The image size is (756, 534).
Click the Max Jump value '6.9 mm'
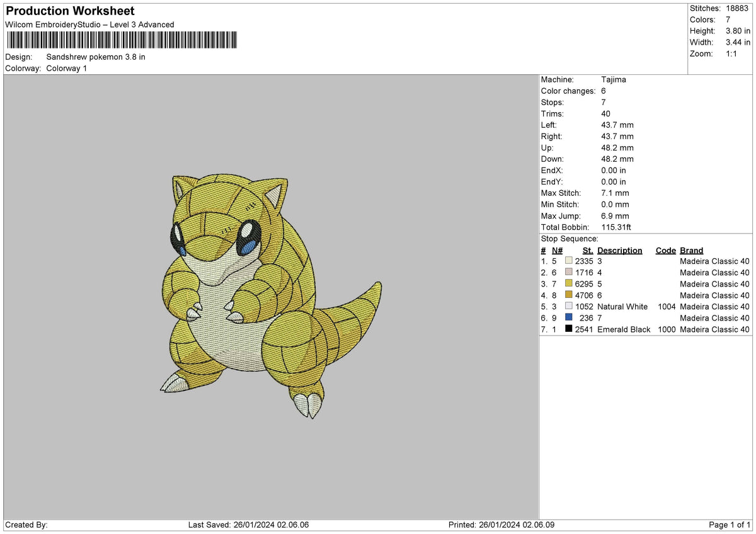coord(615,216)
